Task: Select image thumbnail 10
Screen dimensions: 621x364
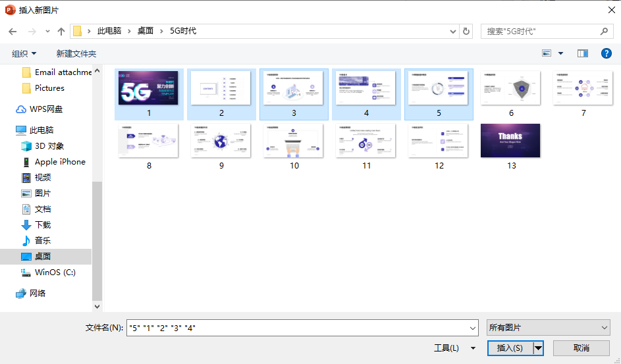Action: tap(294, 147)
